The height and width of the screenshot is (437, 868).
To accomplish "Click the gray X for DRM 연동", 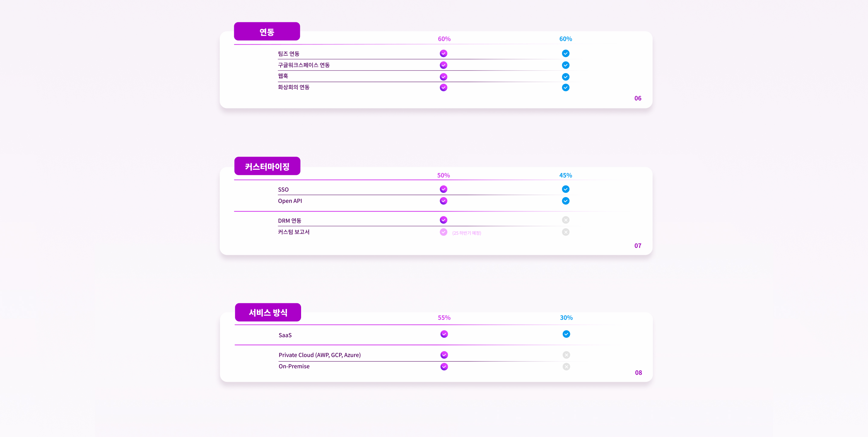I will (565, 220).
